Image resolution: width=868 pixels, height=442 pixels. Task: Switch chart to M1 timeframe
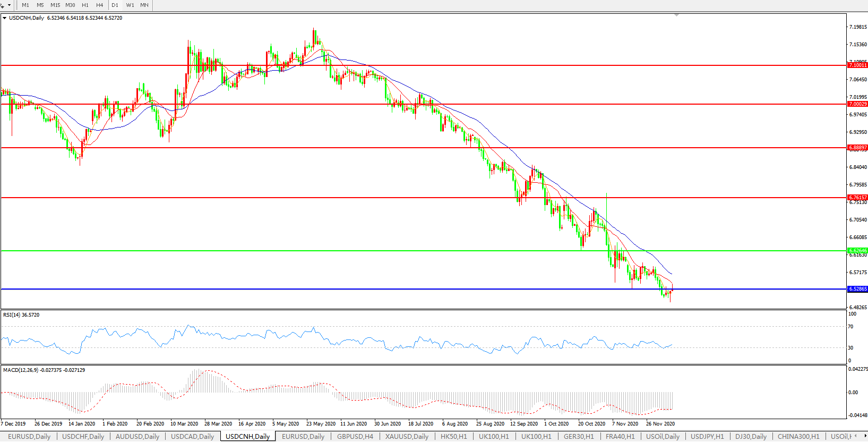click(x=25, y=5)
